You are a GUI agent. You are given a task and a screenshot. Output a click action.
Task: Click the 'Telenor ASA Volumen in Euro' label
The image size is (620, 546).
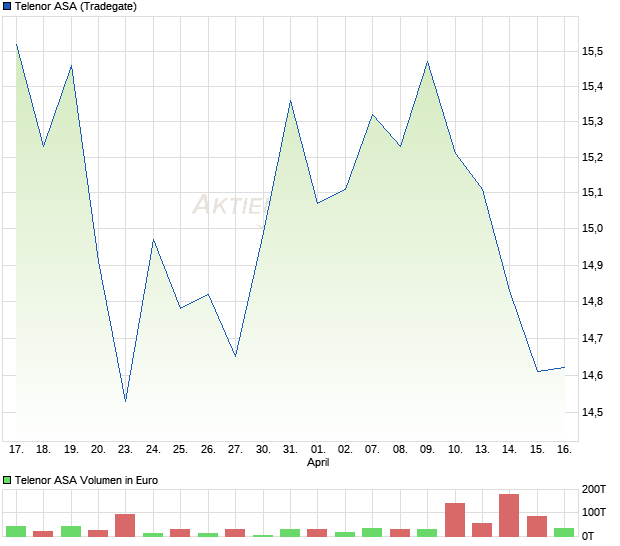tap(86, 480)
